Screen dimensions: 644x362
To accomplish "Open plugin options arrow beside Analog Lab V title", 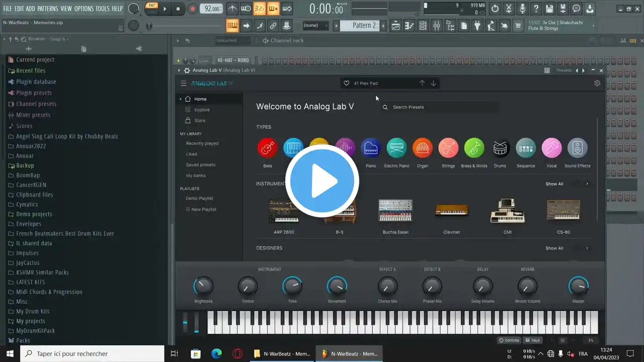I will pyautogui.click(x=179, y=71).
